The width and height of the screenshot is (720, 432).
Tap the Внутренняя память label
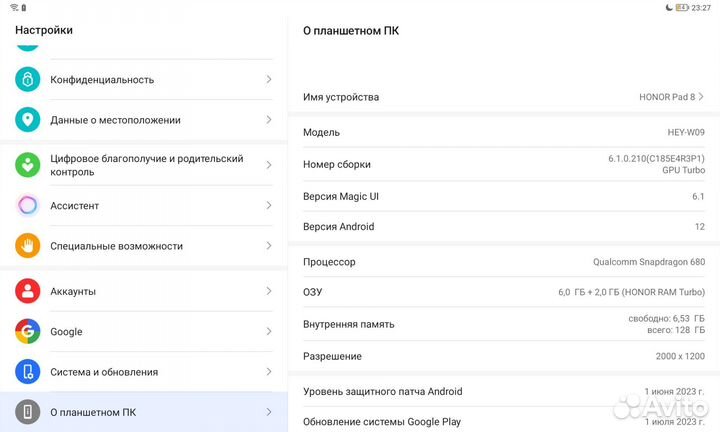point(349,324)
